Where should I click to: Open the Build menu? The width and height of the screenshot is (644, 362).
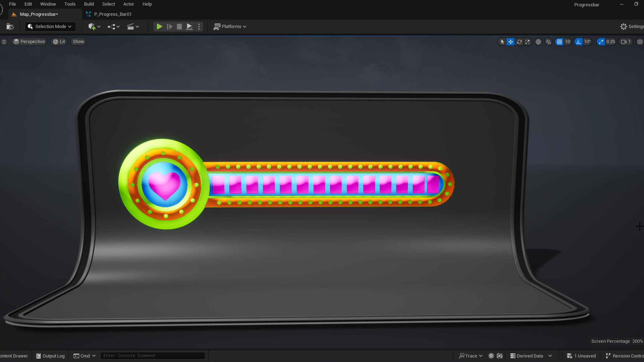click(89, 4)
